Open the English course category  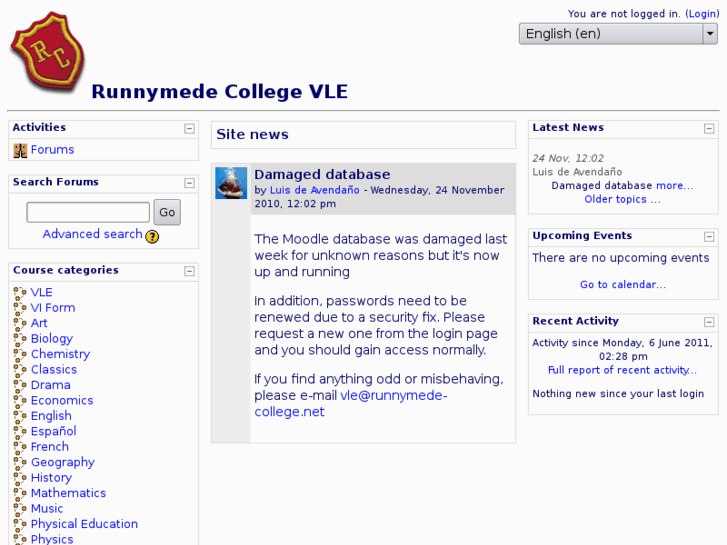(51, 416)
